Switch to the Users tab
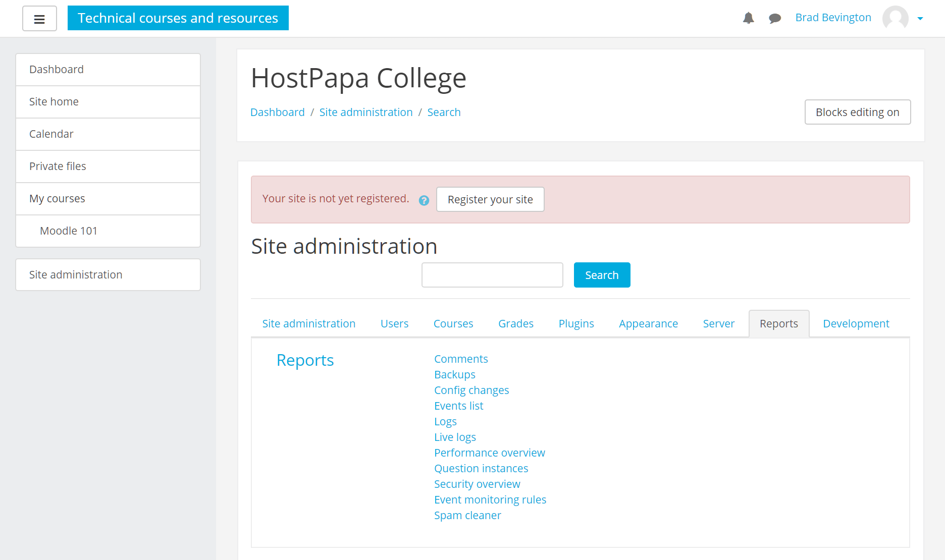 coord(394,323)
